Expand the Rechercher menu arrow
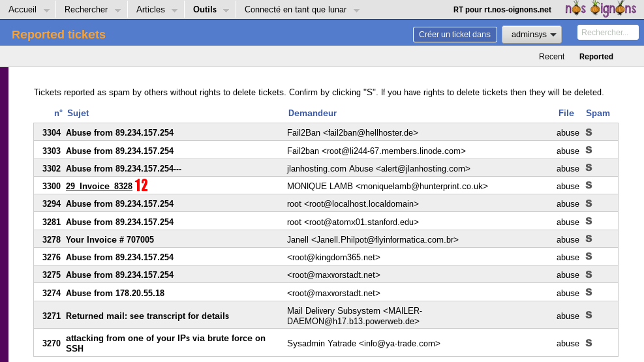This screenshot has width=644, height=362. 117,10
